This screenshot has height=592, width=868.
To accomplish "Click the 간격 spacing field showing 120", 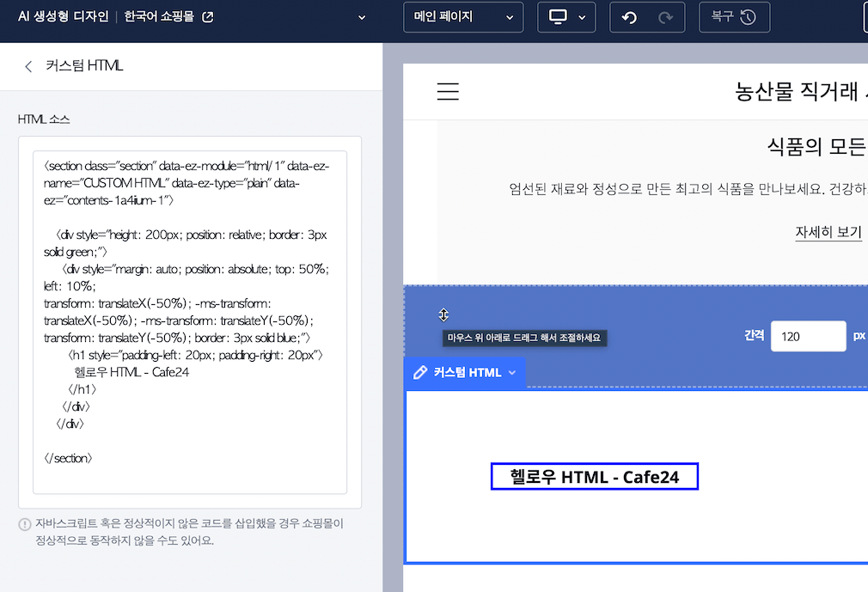I will coord(808,336).
